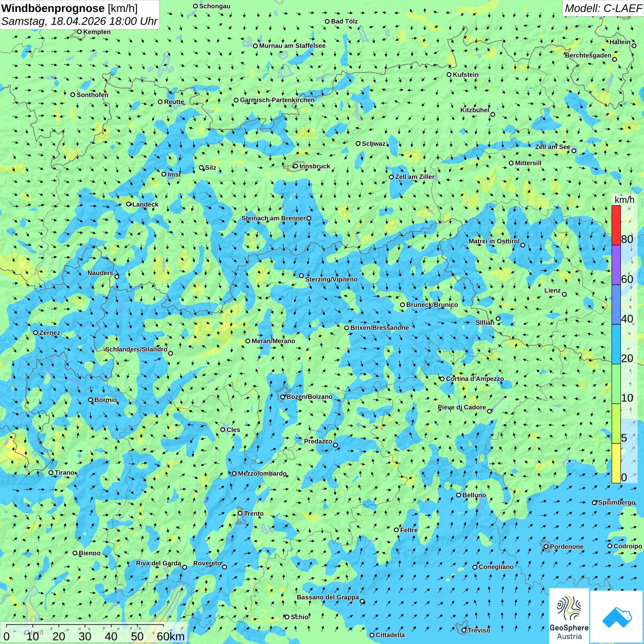The width and height of the screenshot is (644, 644).
Task: Click the Kitzbühel label
Action: (x=475, y=110)
